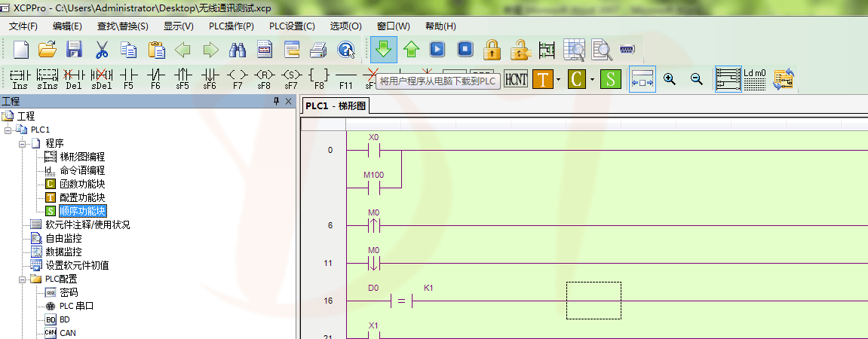Zoom out with the minus magnifier
868x339 pixels.
pyautogui.click(x=697, y=79)
